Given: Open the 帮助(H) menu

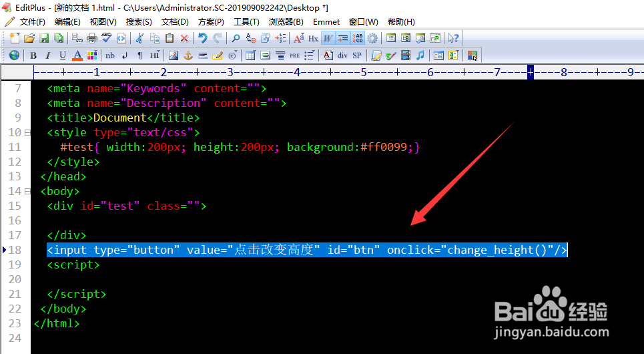Looking at the screenshot, I should pyautogui.click(x=401, y=22).
